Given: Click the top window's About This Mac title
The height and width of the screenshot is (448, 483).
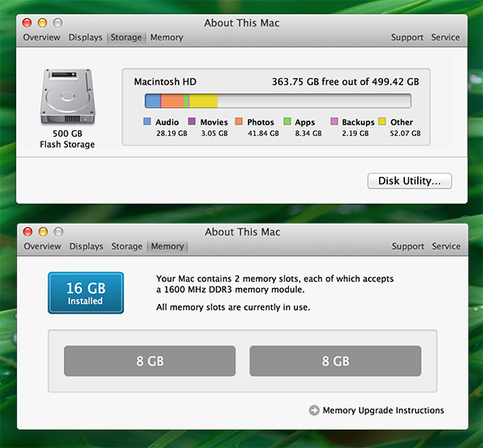Looking at the screenshot, I should [242, 23].
